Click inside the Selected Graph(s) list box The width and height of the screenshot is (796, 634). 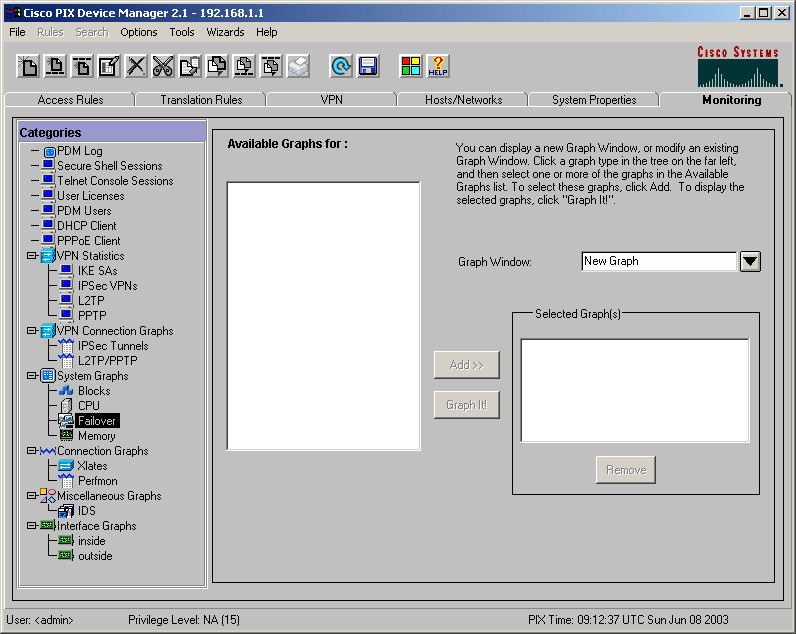(x=635, y=391)
